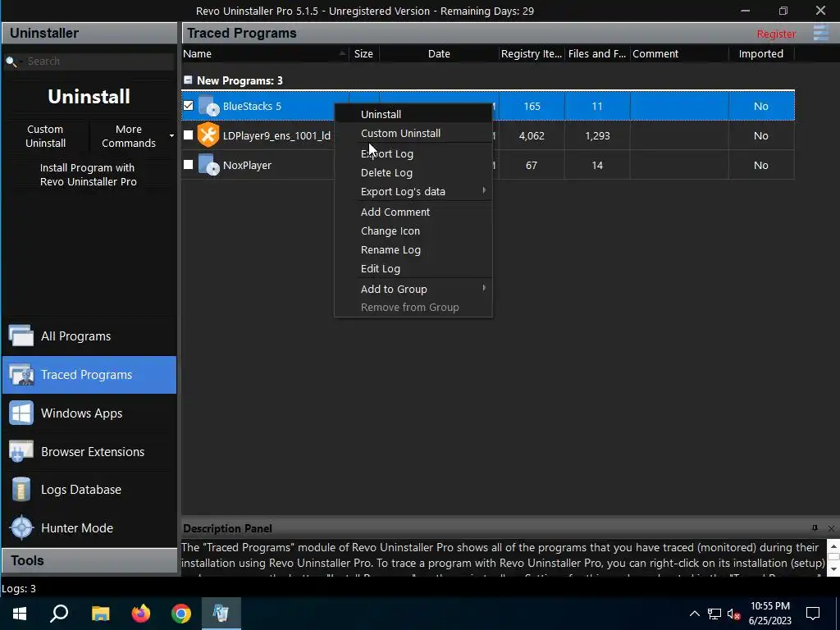Open taskbar search
The width and height of the screenshot is (840, 630).
click(59, 614)
